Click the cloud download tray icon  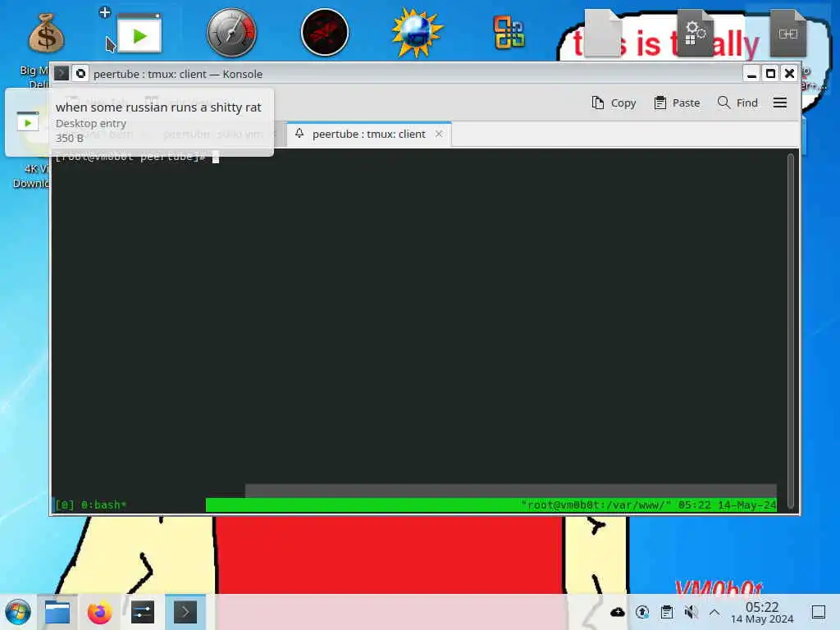(x=617, y=612)
